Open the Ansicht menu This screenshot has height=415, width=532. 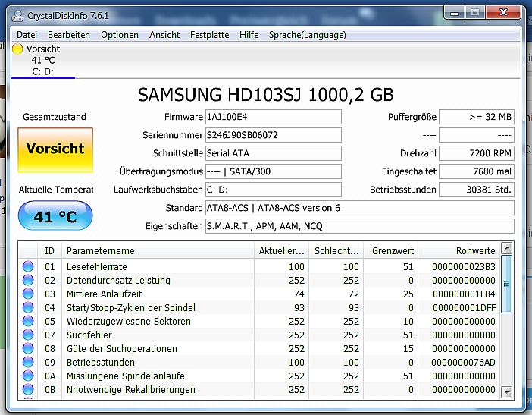click(x=164, y=35)
